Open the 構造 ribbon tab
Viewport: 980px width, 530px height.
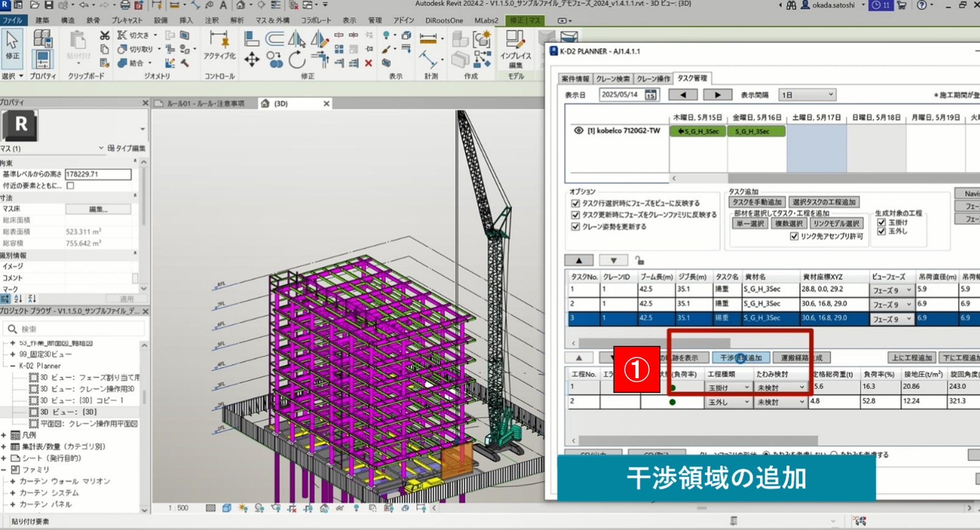[67, 20]
